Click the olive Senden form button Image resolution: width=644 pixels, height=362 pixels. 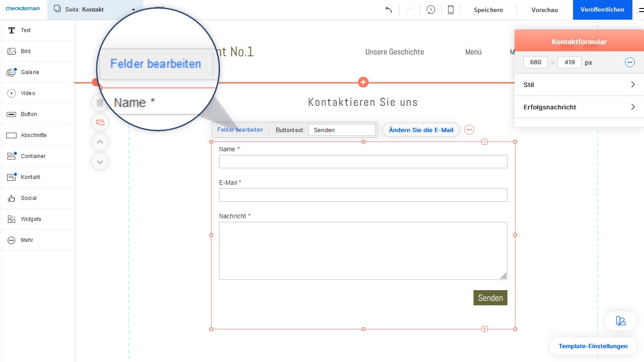tap(490, 298)
